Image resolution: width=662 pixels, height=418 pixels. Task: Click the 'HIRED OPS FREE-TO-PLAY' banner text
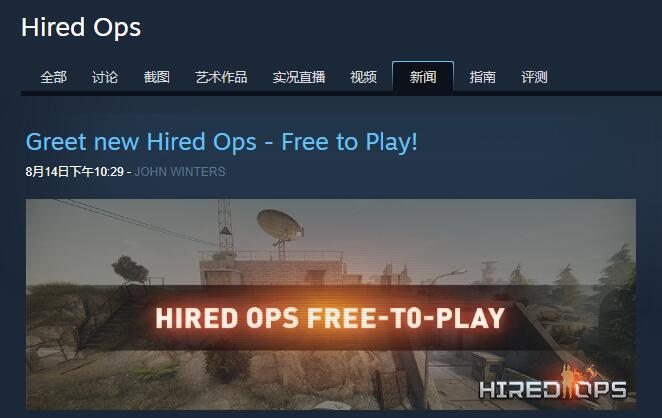coord(330,318)
